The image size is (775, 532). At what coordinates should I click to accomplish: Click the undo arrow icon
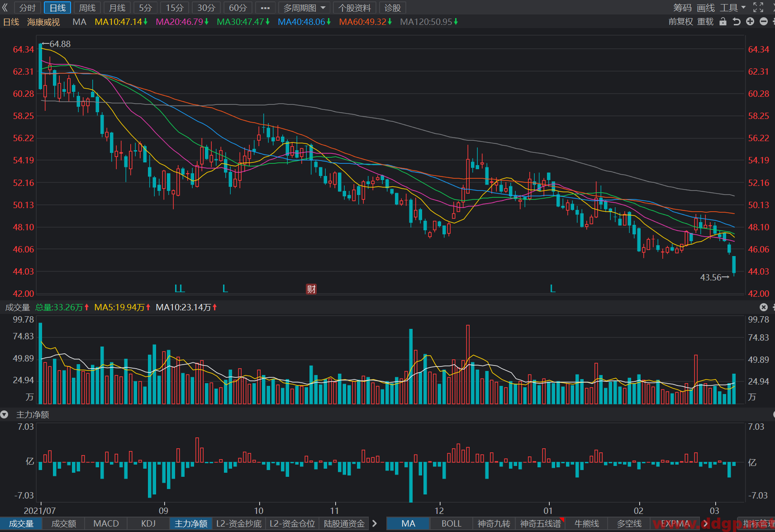[737, 21]
